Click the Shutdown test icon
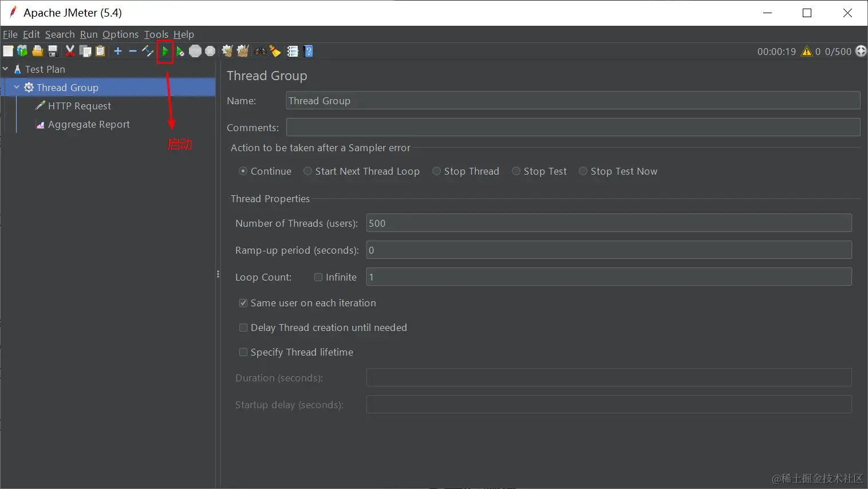Screen dimensions: 868x489 click(x=210, y=52)
